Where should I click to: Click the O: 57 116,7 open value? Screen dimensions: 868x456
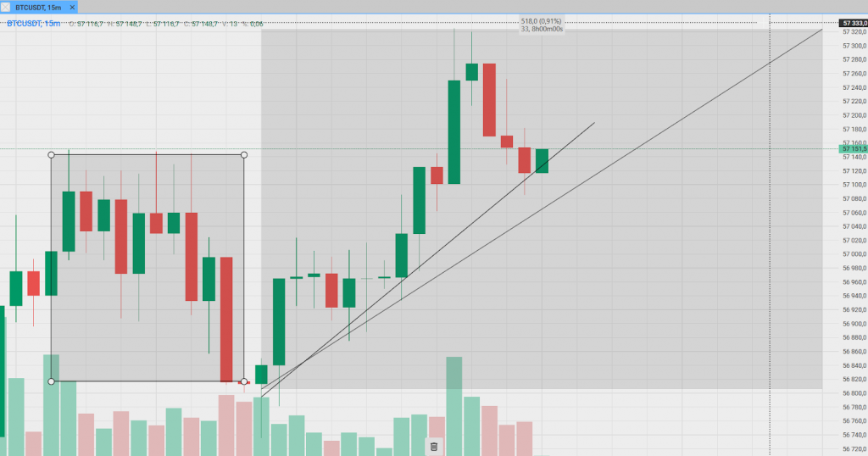(x=86, y=24)
